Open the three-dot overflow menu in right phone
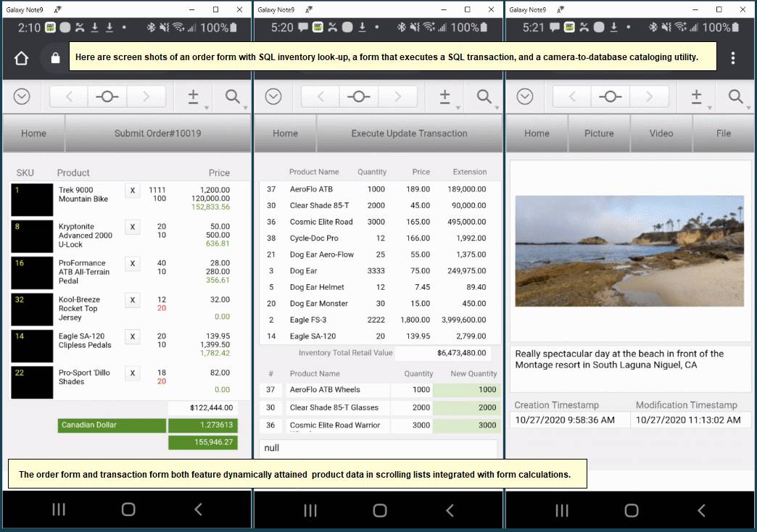 click(x=733, y=58)
